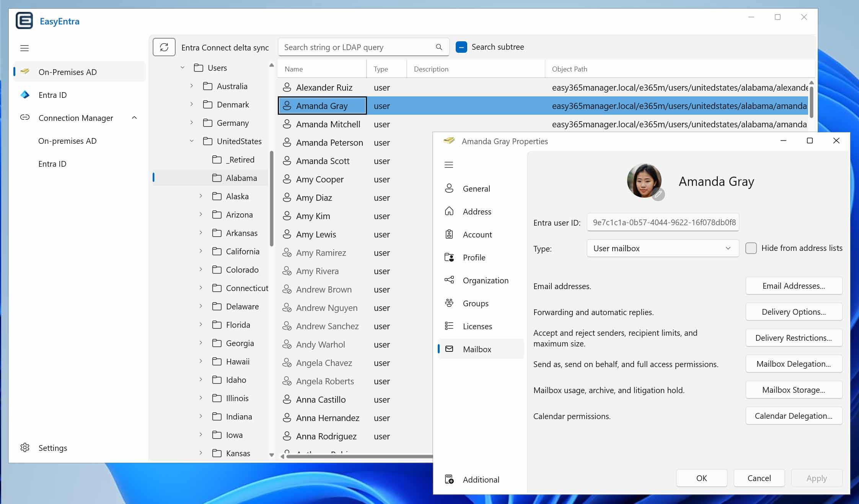
Task: Toggle the Search subtree checkbox
Action: point(461,47)
